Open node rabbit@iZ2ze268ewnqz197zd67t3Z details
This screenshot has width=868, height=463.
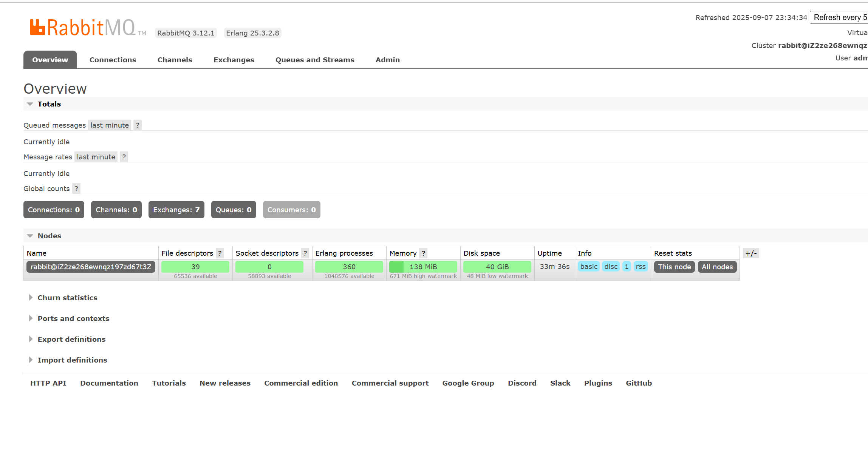pos(91,267)
